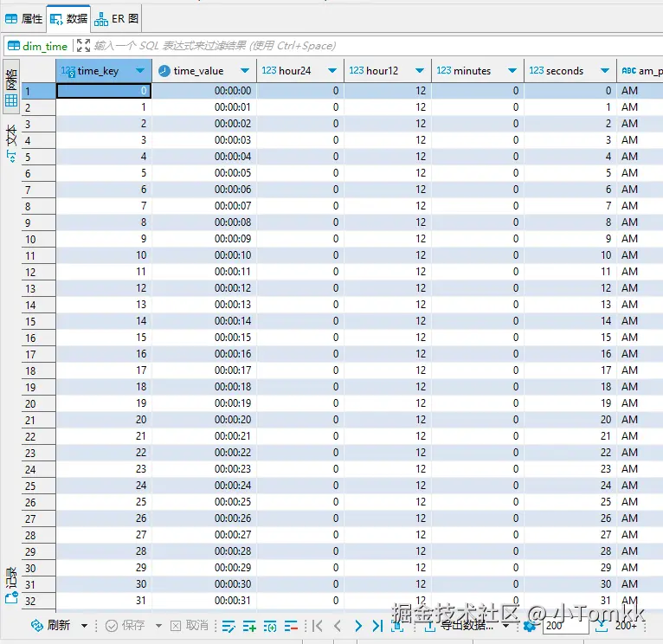663x644 pixels.
Task: Click the fetch size field showing 200
Action: [566, 626]
